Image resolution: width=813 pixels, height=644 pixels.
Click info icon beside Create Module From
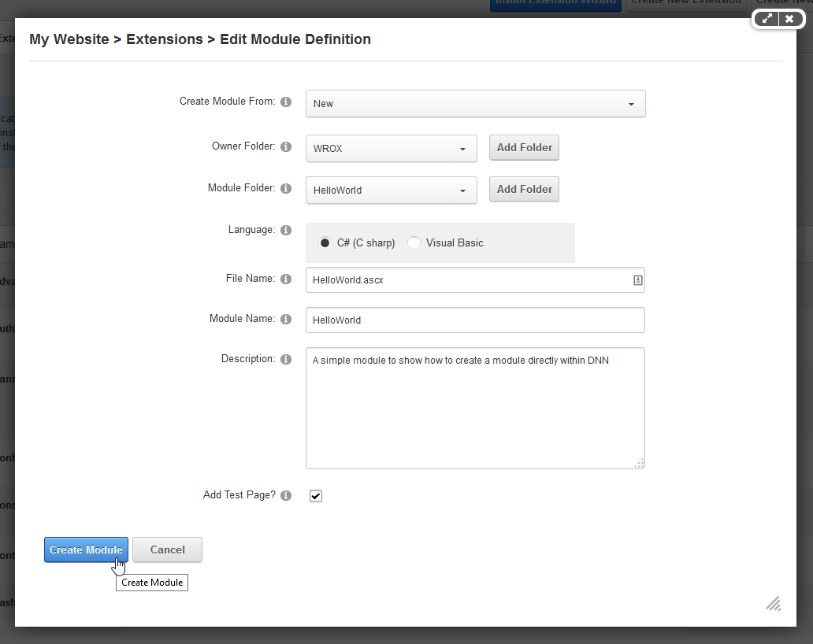pyautogui.click(x=286, y=102)
